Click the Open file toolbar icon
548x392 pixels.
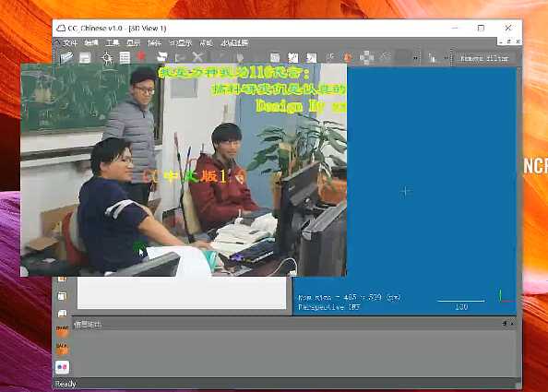coord(66,57)
